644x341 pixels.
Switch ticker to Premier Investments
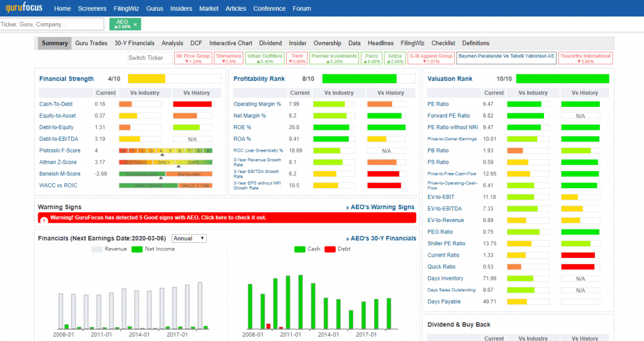pyautogui.click(x=335, y=58)
